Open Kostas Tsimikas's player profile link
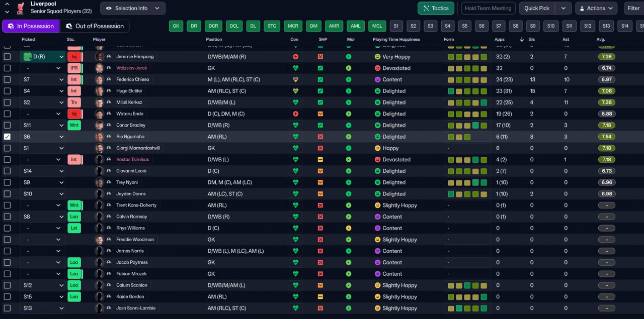The image size is (644, 319). [133, 160]
